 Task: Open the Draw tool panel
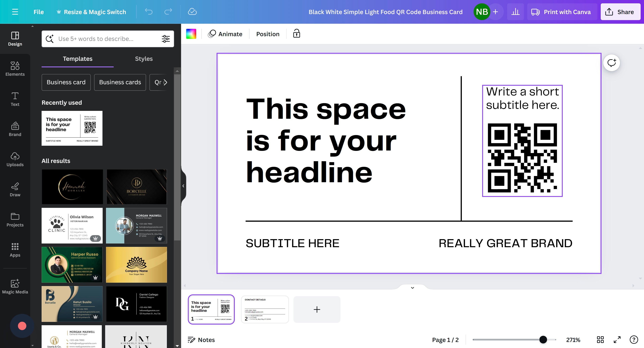click(15, 189)
